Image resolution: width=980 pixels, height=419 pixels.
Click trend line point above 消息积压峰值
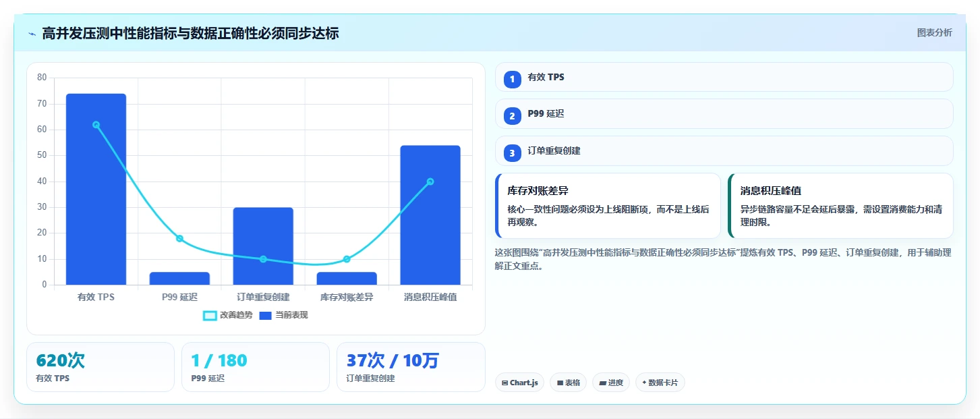pos(430,181)
